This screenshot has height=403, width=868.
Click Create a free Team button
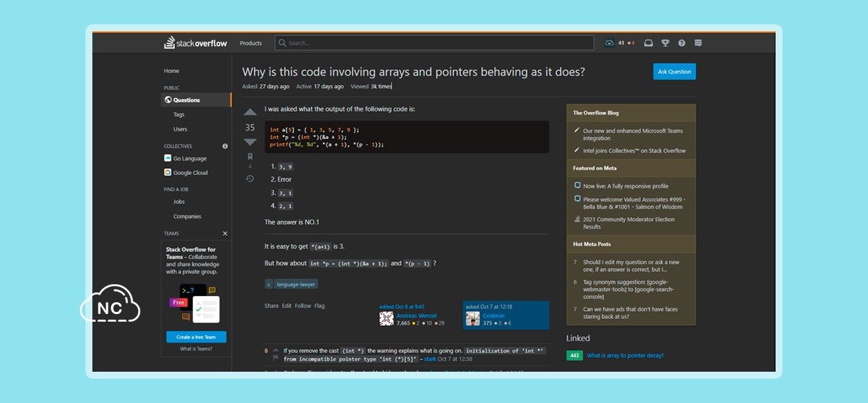(196, 337)
